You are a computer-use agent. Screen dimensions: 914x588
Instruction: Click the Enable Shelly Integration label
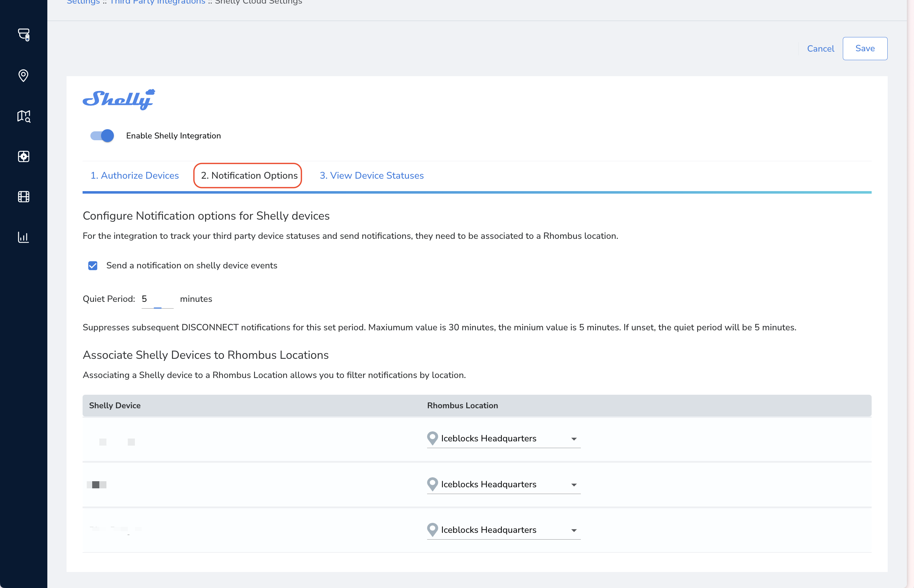tap(173, 136)
